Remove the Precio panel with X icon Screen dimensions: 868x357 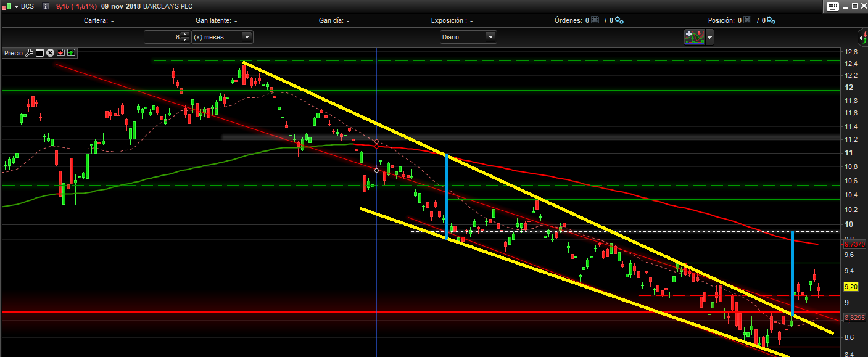(51, 53)
